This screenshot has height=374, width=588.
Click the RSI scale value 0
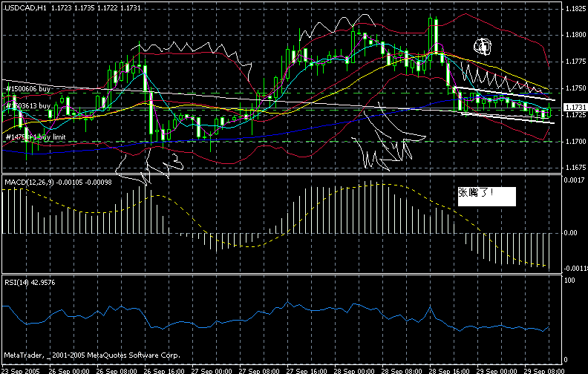coord(566,360)
